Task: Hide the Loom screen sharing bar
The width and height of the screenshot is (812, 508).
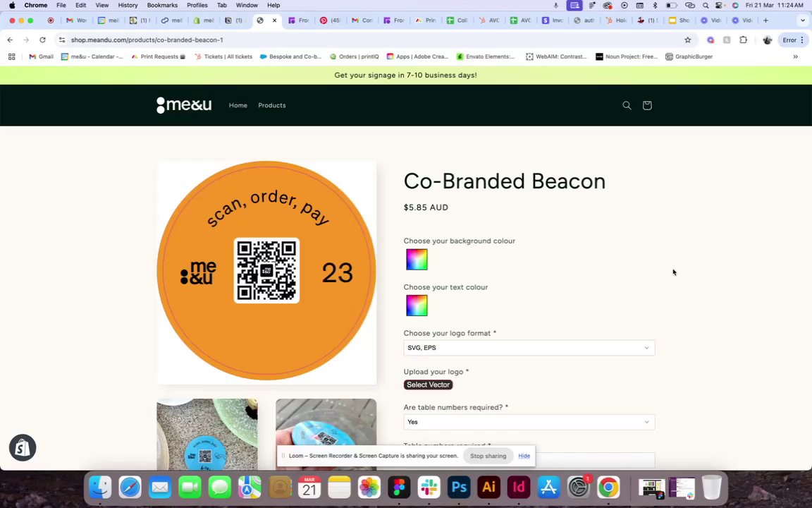Action: pos(524,456)
